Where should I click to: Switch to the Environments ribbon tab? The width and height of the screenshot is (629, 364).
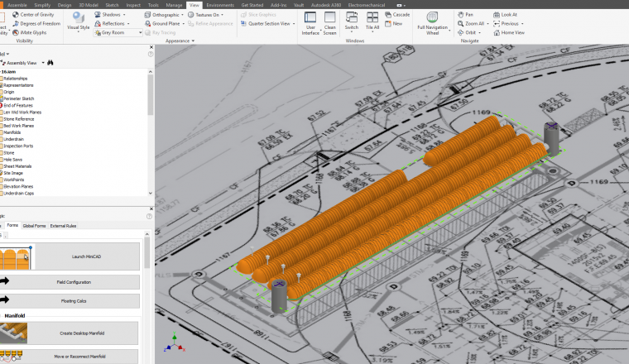coord(219,5)
